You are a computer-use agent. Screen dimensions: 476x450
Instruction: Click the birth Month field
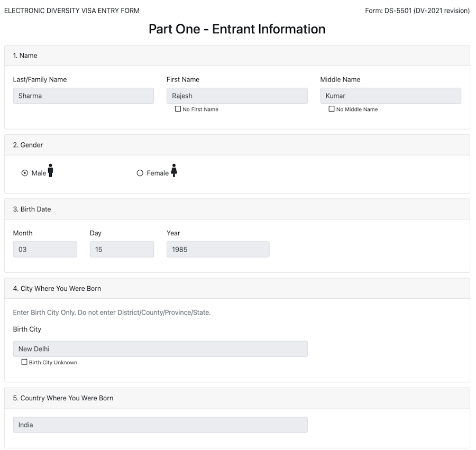click(45, 250)
